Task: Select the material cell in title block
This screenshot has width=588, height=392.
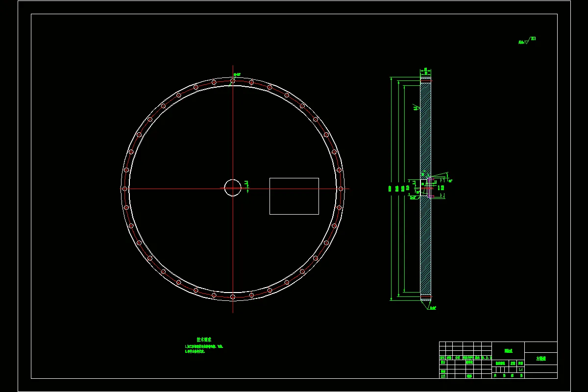Action: pyautogui.click(x=508, y=351)
